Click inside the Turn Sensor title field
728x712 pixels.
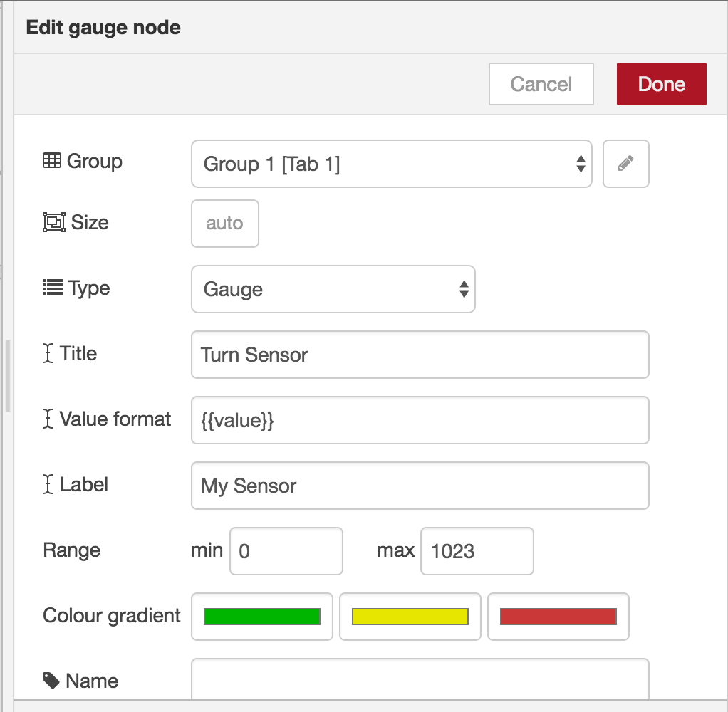point(420,355)
